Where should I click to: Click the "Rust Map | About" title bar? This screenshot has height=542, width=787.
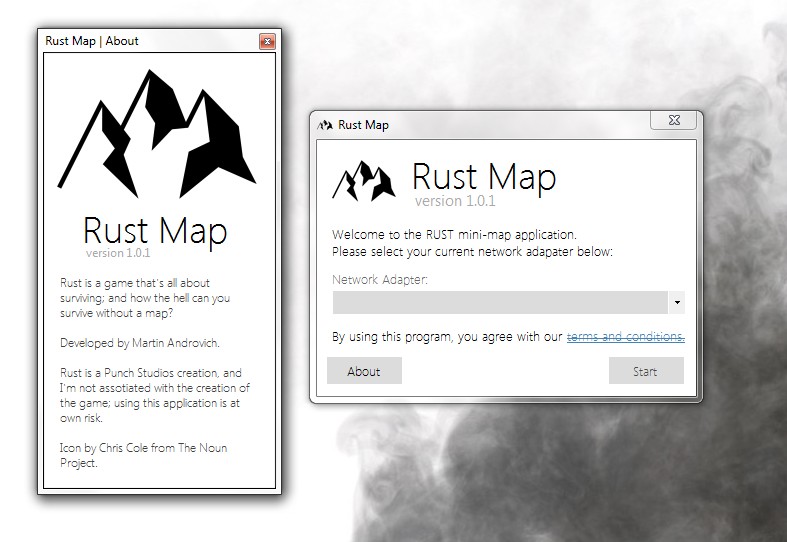pos(92,41)
